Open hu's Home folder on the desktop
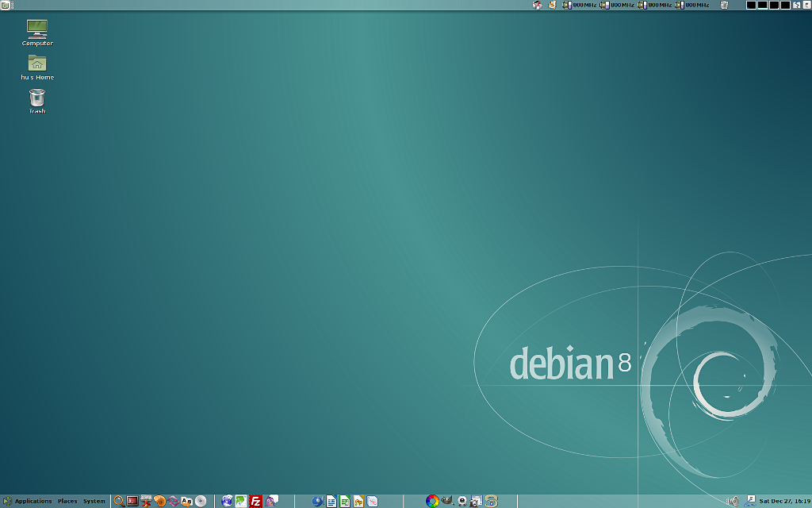 point(36,65)
